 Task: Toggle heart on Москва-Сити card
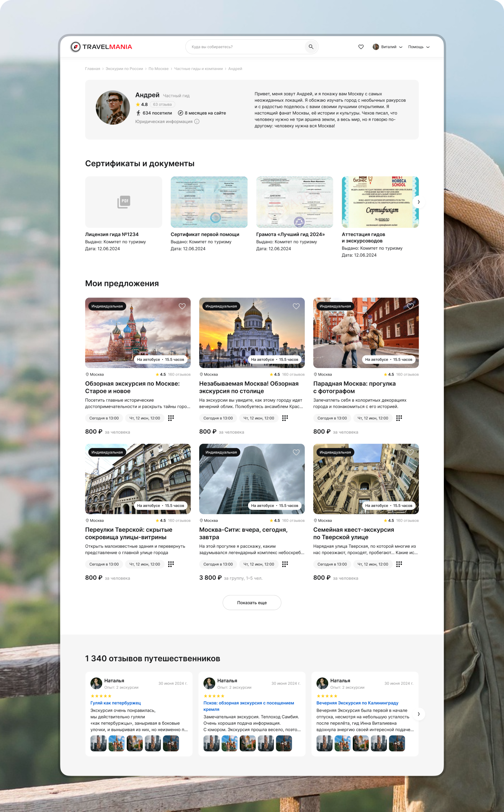[296, 452]
